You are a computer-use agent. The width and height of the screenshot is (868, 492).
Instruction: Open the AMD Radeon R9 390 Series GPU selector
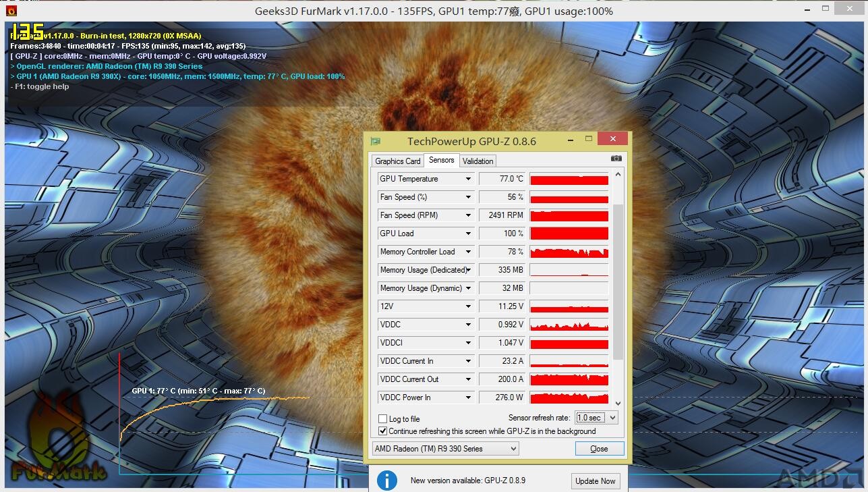coord(445,449)
